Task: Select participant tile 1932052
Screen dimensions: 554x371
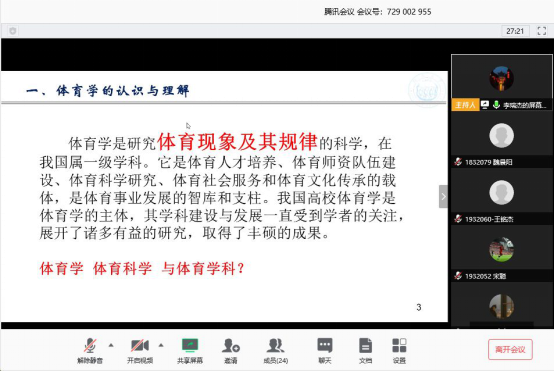Action: pyautogui.click(x=501, y=254)
